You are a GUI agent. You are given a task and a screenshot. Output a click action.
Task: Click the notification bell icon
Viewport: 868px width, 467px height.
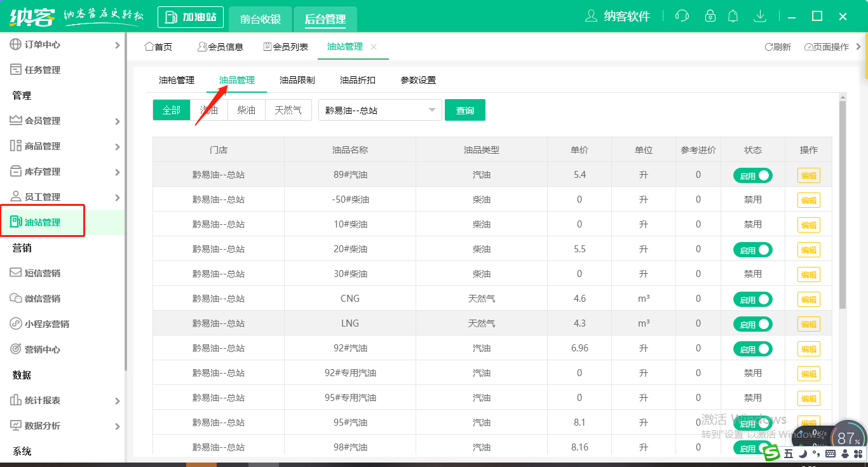(x=733, y=16)
